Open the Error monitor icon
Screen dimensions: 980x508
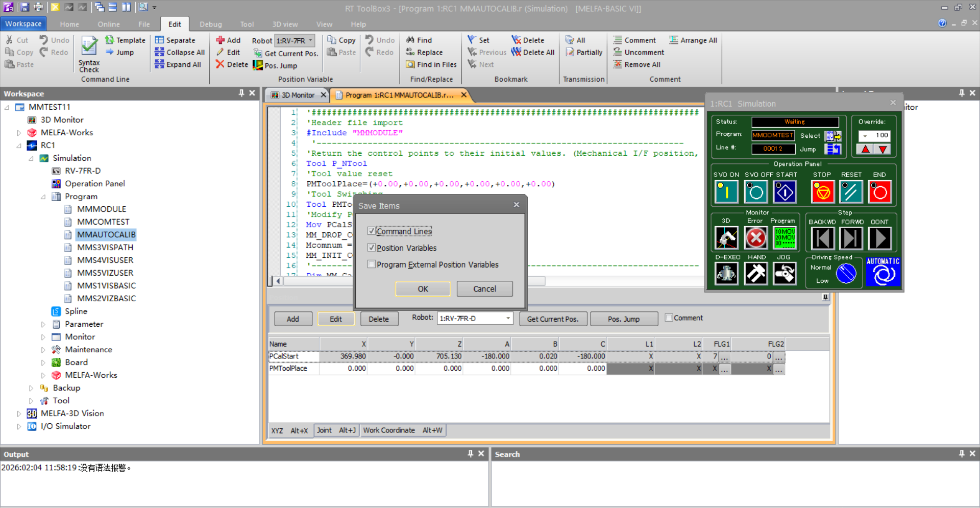(x=755, y=238)
